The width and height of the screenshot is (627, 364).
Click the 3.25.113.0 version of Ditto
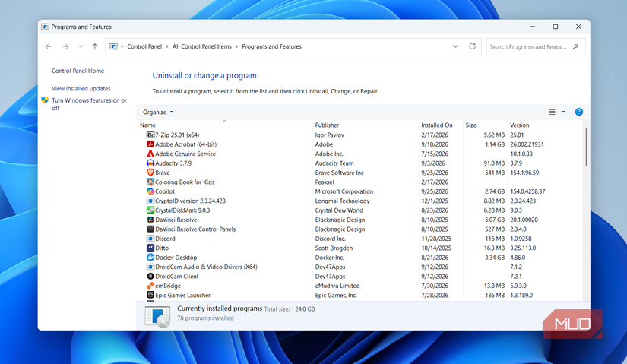tap(523, 248)
